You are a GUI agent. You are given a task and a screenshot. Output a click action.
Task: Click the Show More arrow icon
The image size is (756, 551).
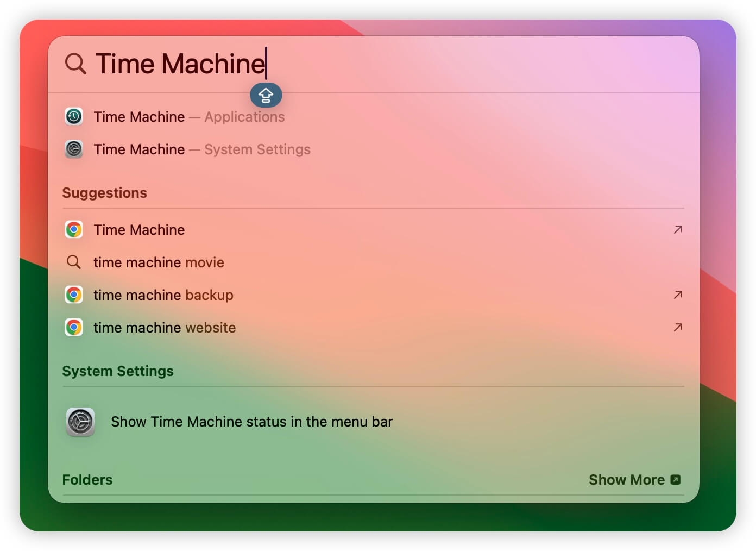pyautogui.click(x=676, y=480)
